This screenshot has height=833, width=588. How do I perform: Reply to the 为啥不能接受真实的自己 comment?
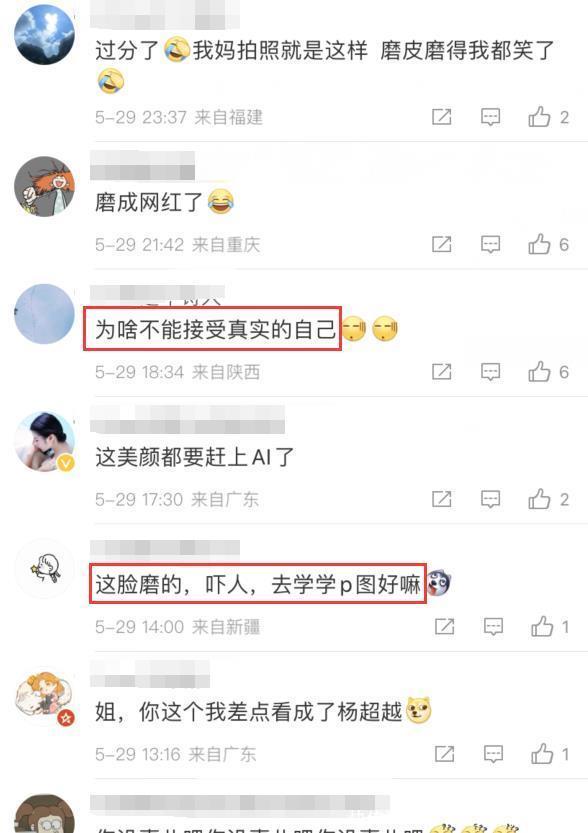(x=490, y=371)
